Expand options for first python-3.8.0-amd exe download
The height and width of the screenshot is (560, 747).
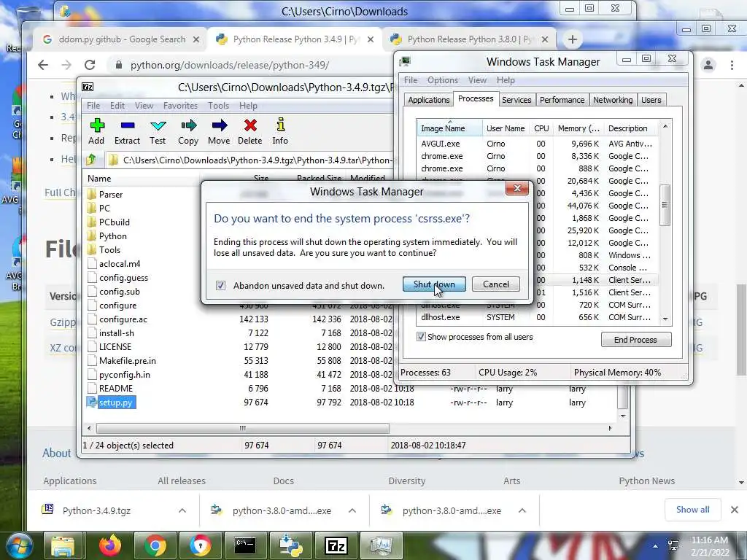click(x=352, y=510)
